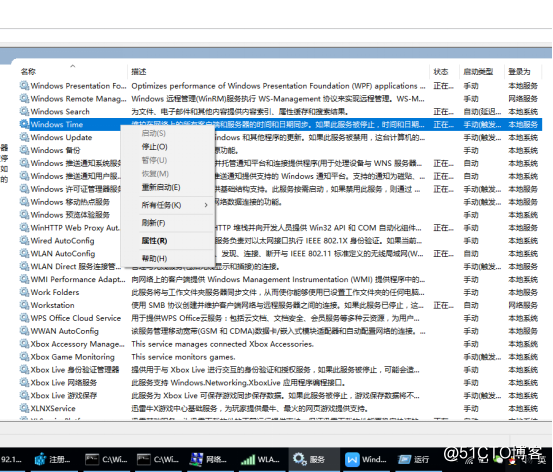The width and height of the screenshot is (553, 472).
Task: Click the first C:\Wi... command prompt in taskbar
Action: 106,459
